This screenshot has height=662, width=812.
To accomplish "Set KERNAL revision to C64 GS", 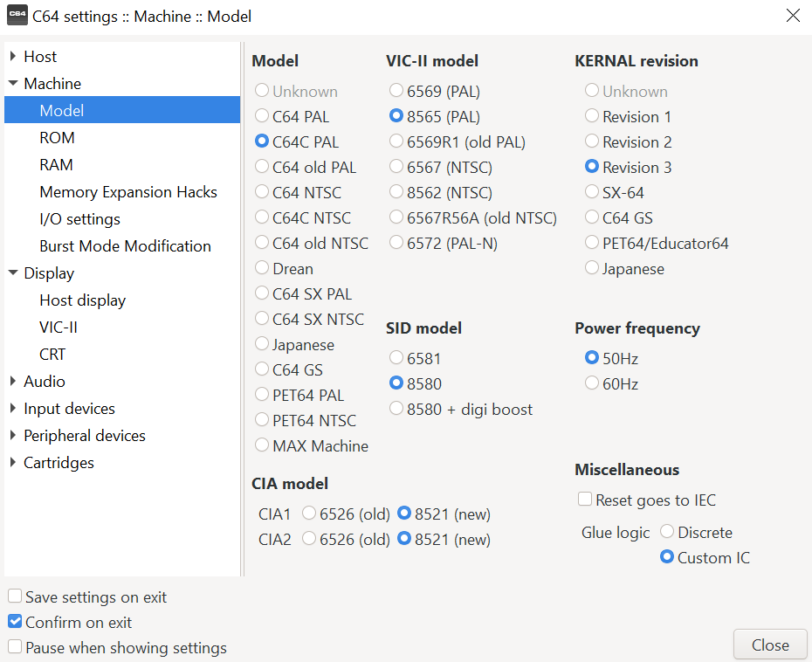I will pyautogui.click(x=618, y=217).
